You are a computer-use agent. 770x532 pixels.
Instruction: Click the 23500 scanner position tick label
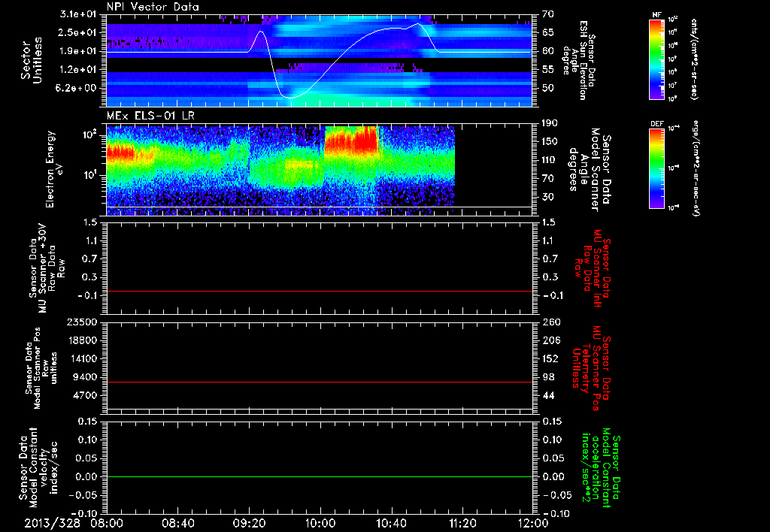(81, 322)
